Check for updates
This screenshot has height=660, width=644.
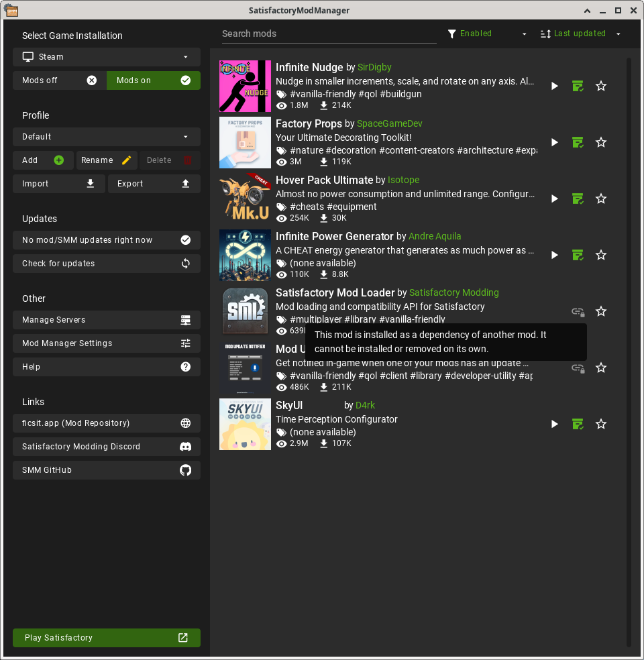[107, 264]
